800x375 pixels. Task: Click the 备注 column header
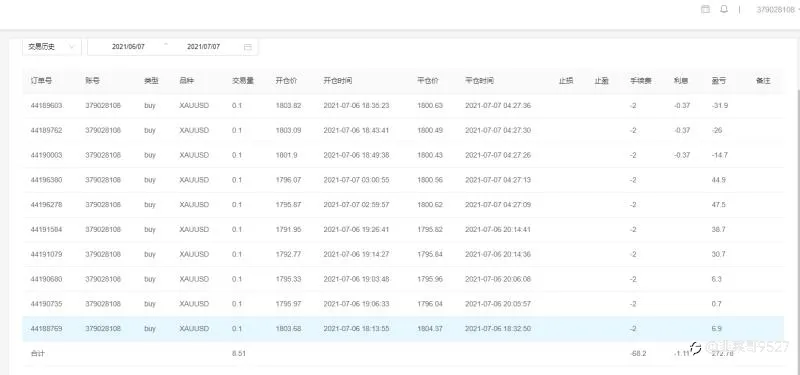[763, 81]
